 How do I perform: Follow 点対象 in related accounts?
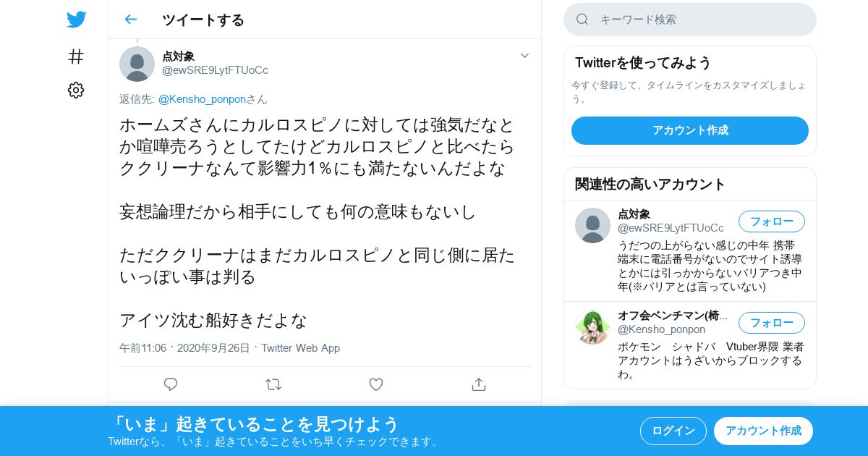[x=772, y=221]
